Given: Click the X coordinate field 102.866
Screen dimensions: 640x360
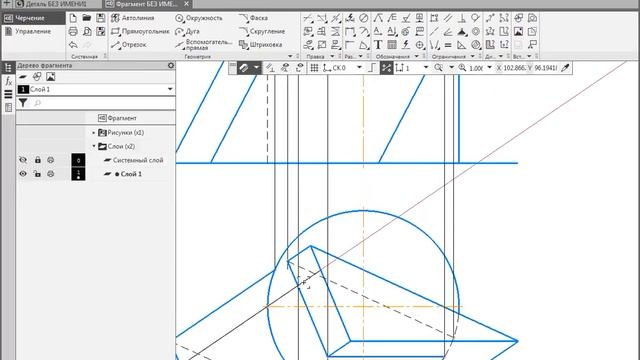Looking at the screenshot, I should (514, 68).
